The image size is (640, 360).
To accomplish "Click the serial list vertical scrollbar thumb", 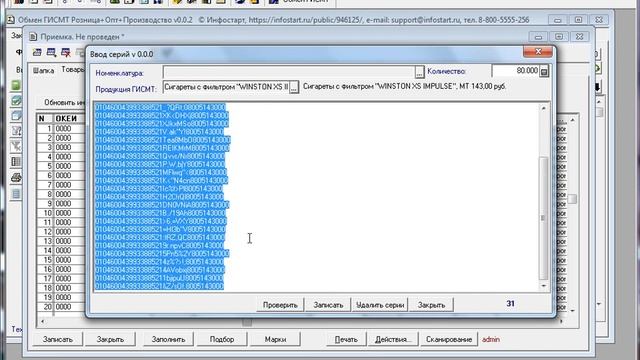I will (x=543, y=218).
